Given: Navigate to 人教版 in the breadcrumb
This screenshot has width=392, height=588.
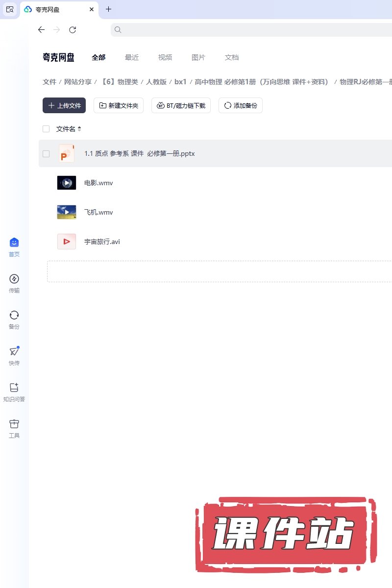Looking at the screenshot, I should (x=156, y=82).
